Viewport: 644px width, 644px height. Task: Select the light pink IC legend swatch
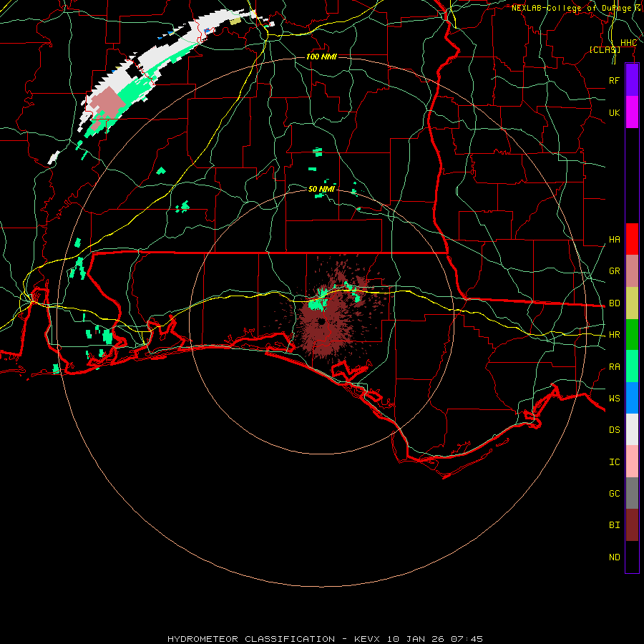[x=632, y=462]
